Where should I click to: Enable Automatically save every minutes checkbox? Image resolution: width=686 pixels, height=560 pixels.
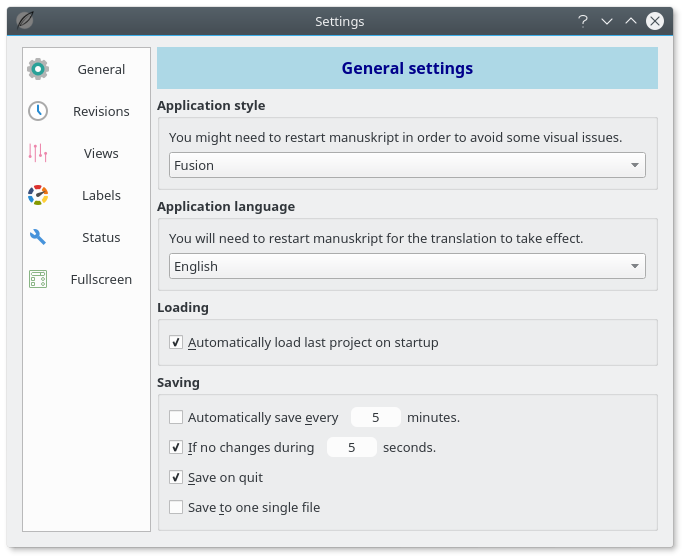pyautogui.click(x=176, y=417)
